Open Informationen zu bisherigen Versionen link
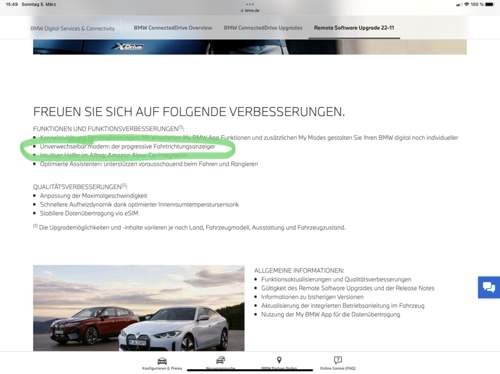This screenshot has width=500, height=374. (x=312, y=297)
